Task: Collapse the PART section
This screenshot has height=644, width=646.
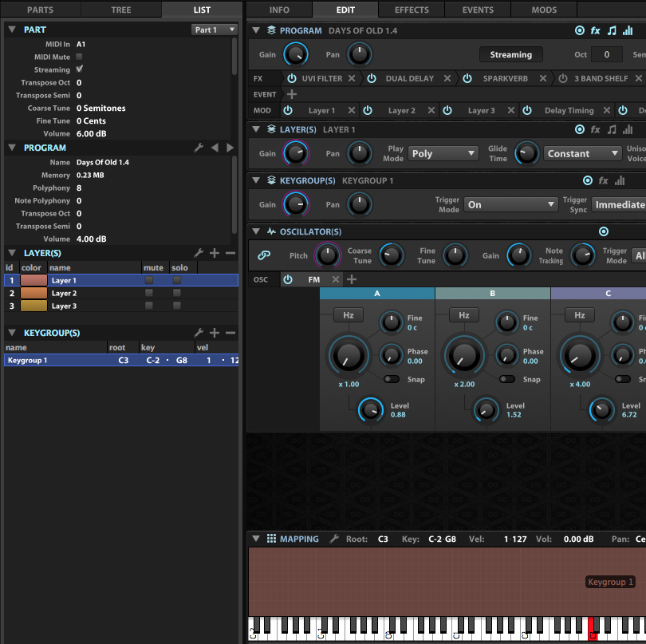Action: click(x=12, y=30)
